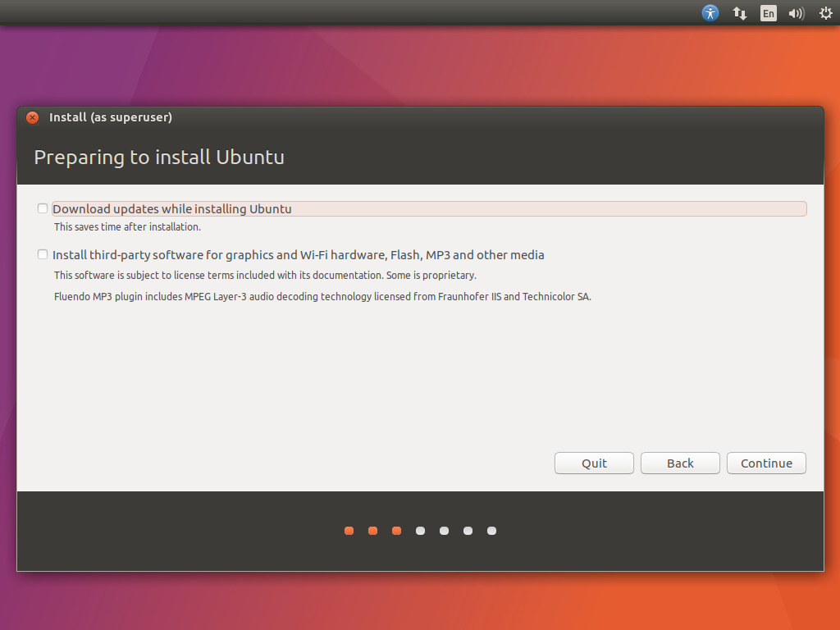Open the sound volume indicator
This screenshot has height=630, width=840.
coord(797,13)
